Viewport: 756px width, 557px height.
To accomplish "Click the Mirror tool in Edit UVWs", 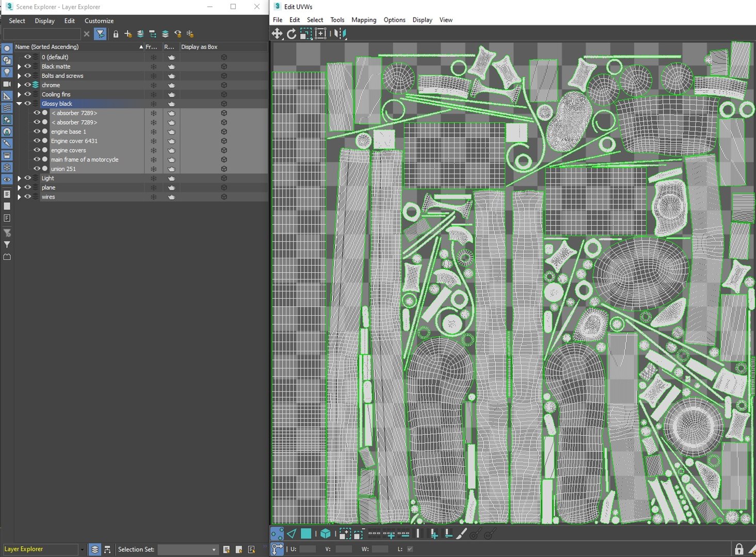I will pyautogui.click(x=340, y=34).
